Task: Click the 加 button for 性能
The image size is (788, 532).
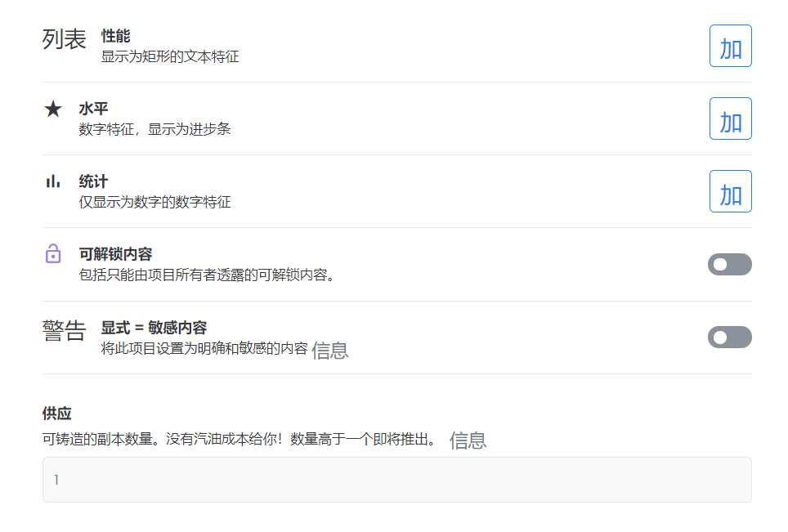Action: tap(730, 46)
